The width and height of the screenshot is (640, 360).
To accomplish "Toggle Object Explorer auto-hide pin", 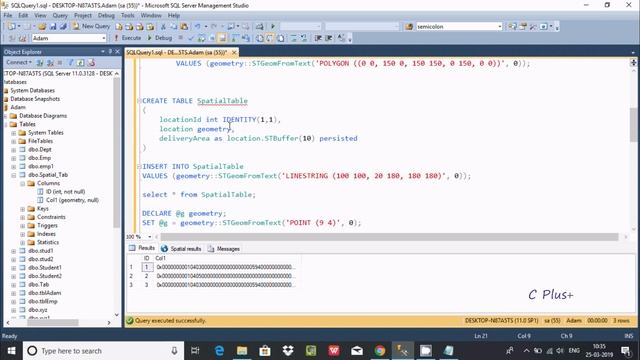I will click(110, 51).
